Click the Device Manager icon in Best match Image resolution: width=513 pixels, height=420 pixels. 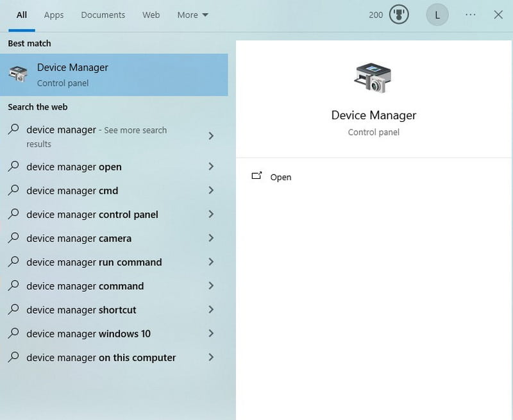[18, 74]
